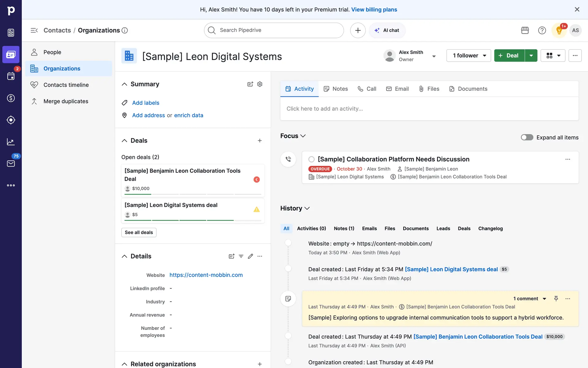Collapse the sidebar menu toggle icon
The width and height of the screenshot is (588, 368).
(x=34, y=30)
